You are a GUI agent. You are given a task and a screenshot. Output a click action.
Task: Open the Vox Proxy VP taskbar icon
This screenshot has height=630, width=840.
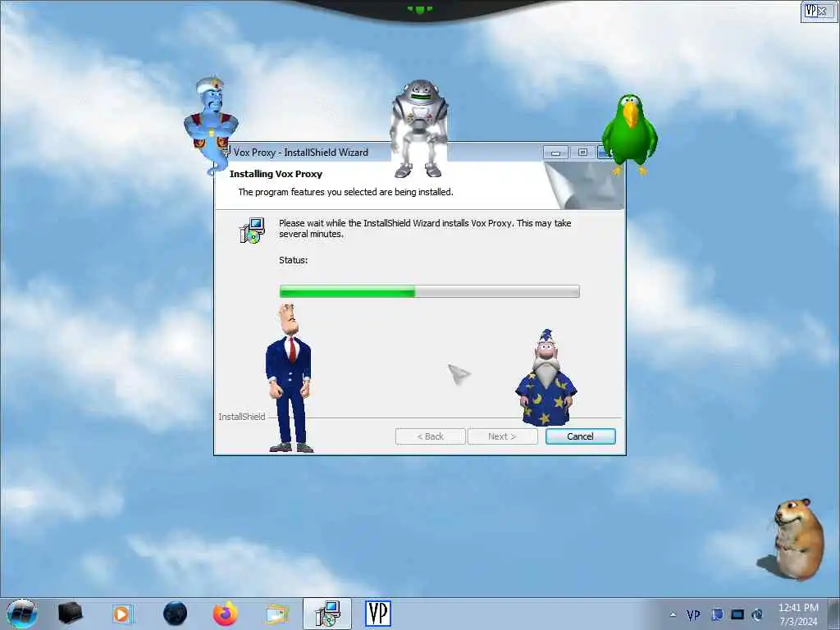point(378,614)
